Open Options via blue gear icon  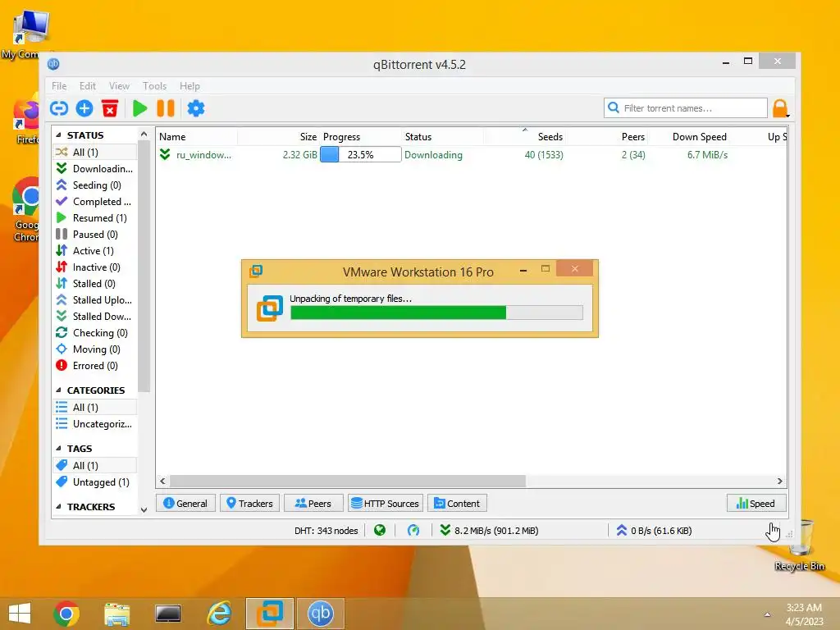click(196, 108)
